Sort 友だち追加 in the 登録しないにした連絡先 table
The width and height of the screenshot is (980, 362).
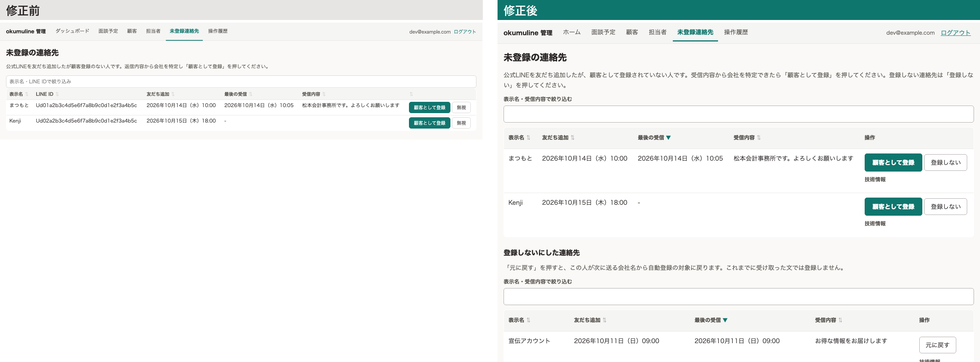590,320
